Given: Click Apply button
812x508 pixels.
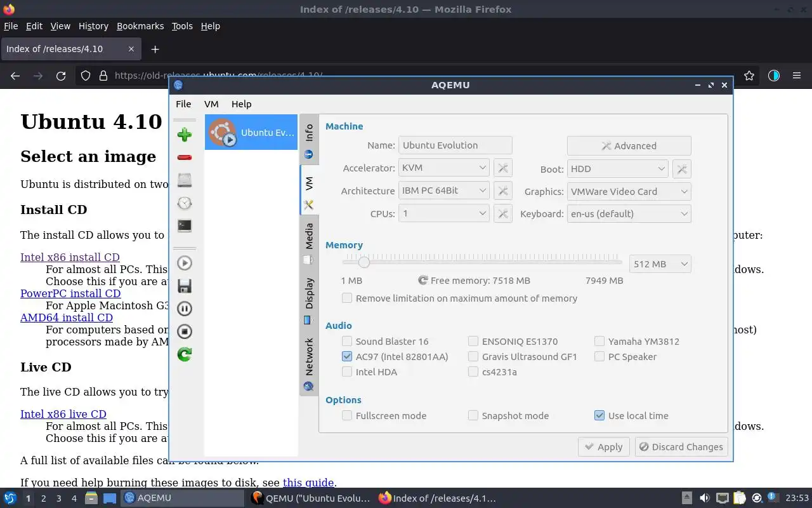Looking at the screenshot, I should [603, 447].
